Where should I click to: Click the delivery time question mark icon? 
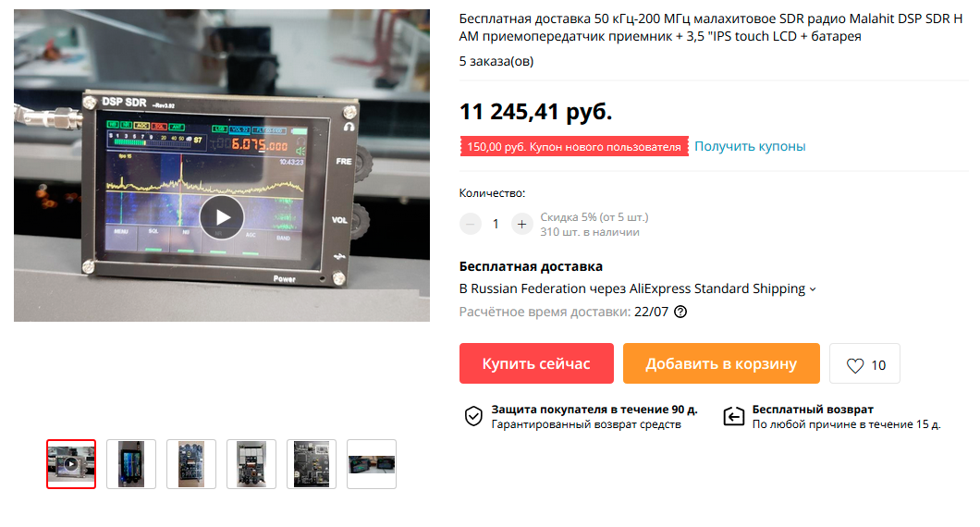click(680, 312)
